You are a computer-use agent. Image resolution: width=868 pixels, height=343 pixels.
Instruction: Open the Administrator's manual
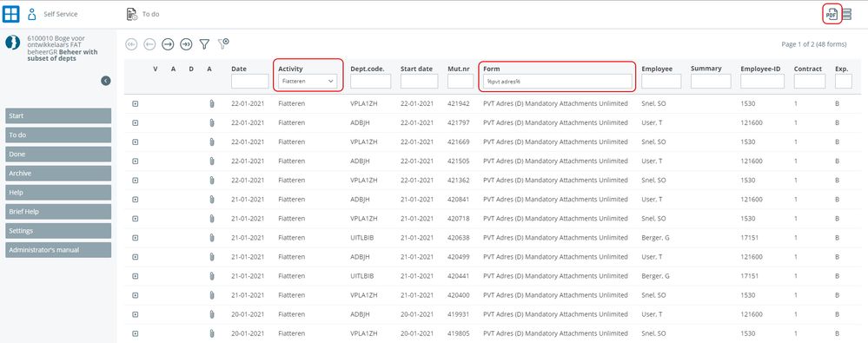click(x=58, y=250)
